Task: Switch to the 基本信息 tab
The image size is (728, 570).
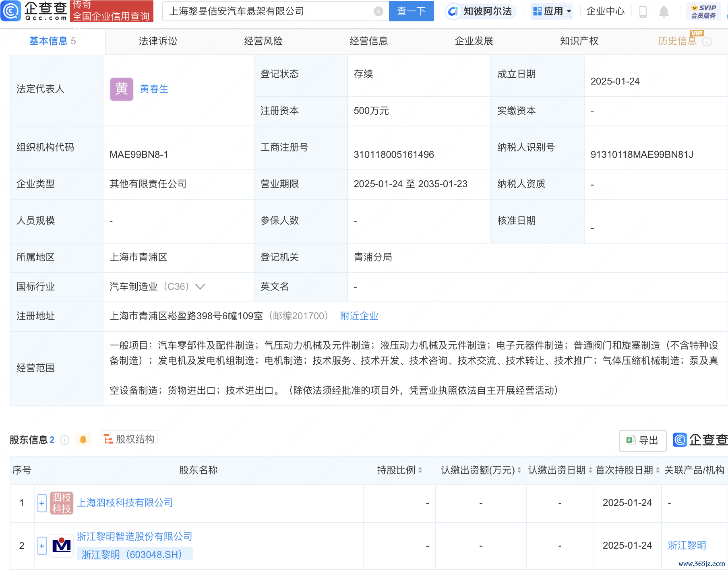Action: click(52, 41)
